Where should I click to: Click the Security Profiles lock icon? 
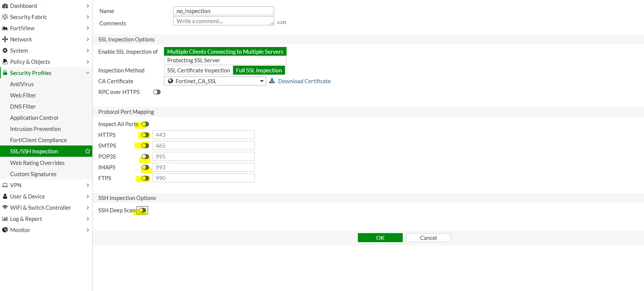point(5,73)
